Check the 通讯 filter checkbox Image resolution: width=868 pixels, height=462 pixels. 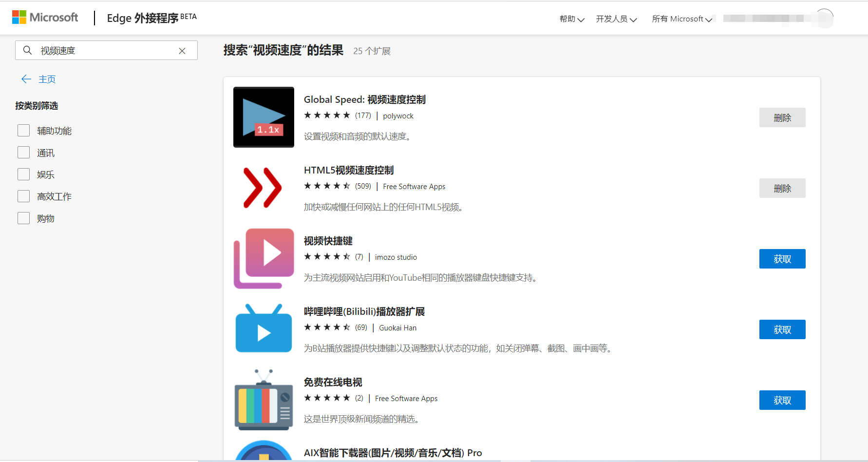tap(24, 152)
